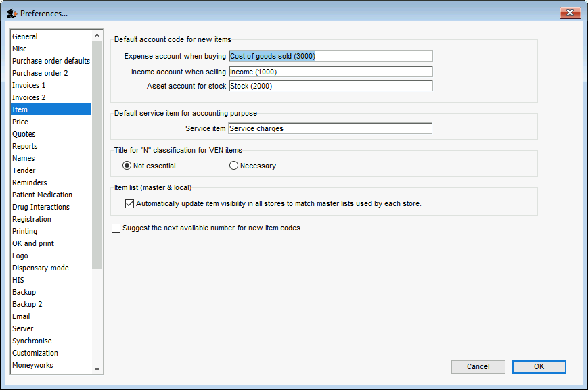Image resolution: width=588 pixels, height=390 pixels.
Task: Click the Asset account for stock field
Action: [331, 86]
